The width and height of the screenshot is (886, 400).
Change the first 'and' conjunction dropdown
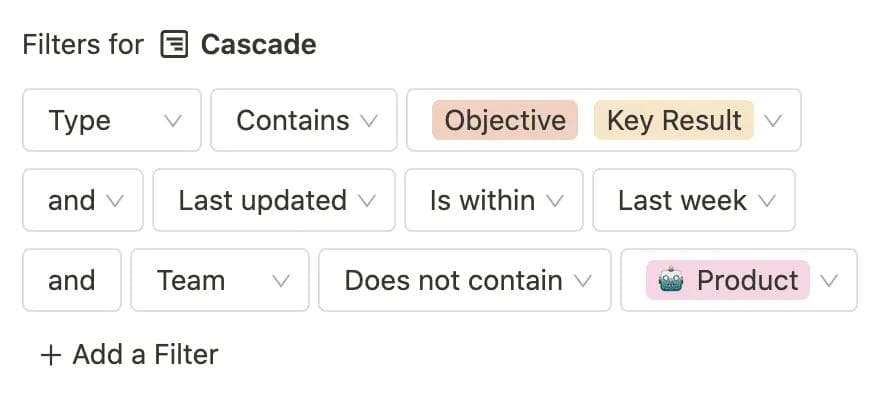(83, 200)
